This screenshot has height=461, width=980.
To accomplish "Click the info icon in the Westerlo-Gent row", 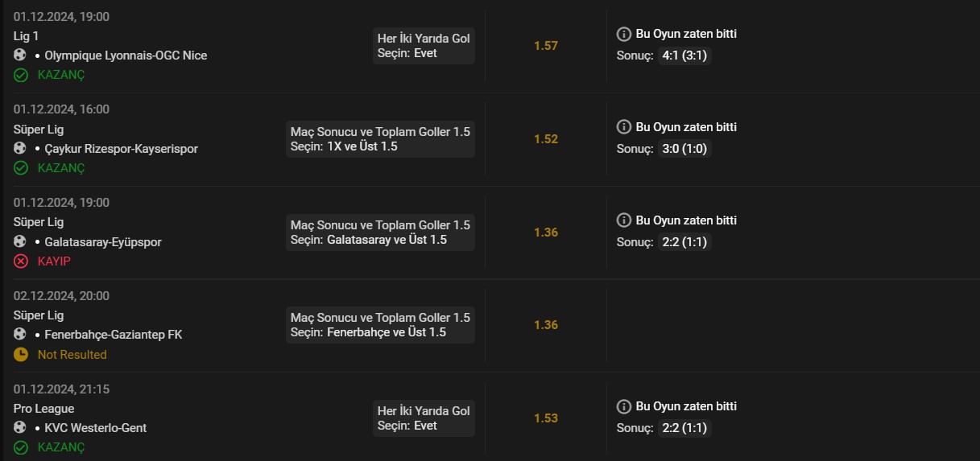I will coord(623,406).
